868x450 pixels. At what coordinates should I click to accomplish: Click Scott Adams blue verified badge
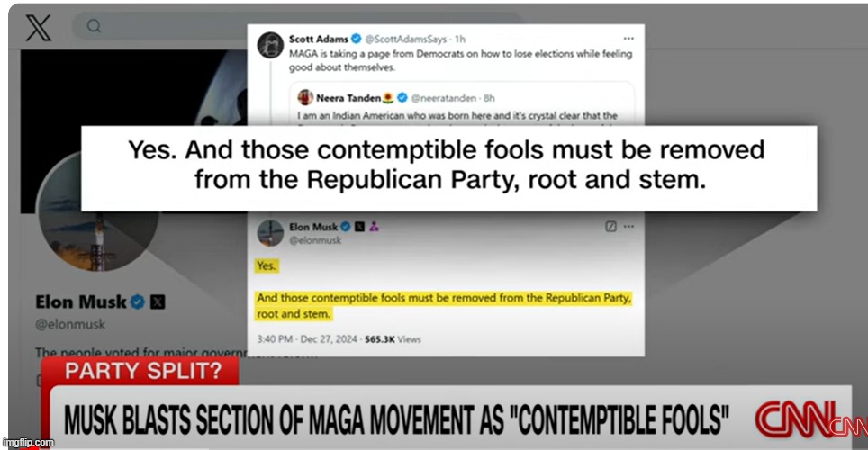357,39
